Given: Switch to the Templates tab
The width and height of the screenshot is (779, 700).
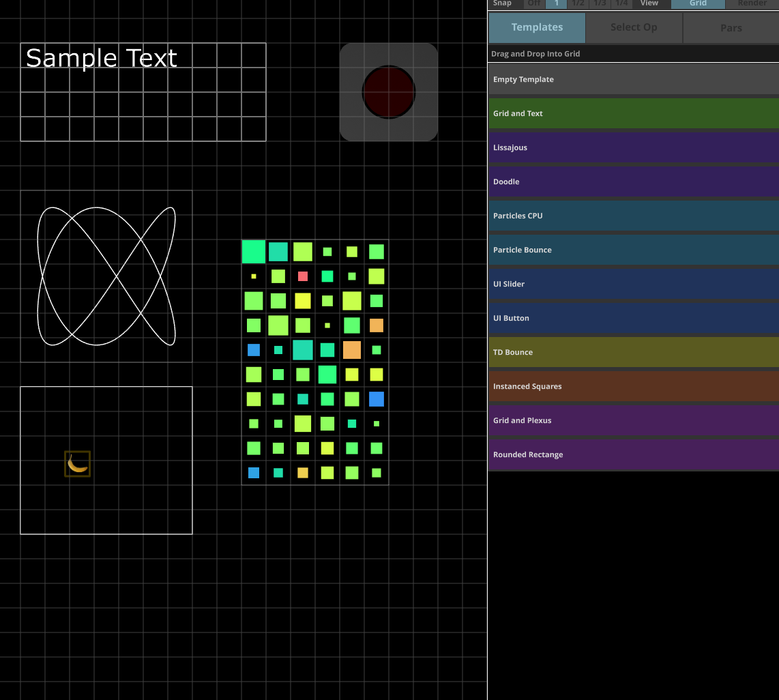Looking at the screenshot, I should pos(537,27).
